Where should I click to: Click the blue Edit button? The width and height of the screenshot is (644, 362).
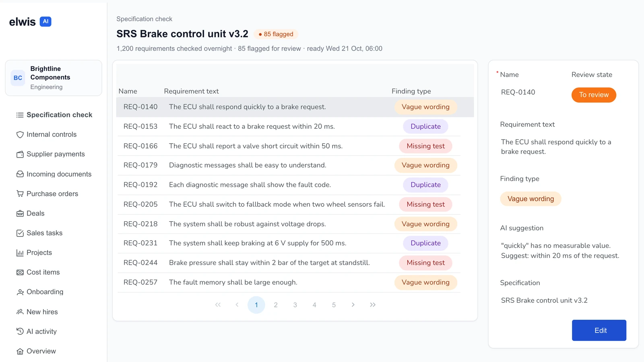[x=599, y=330]
